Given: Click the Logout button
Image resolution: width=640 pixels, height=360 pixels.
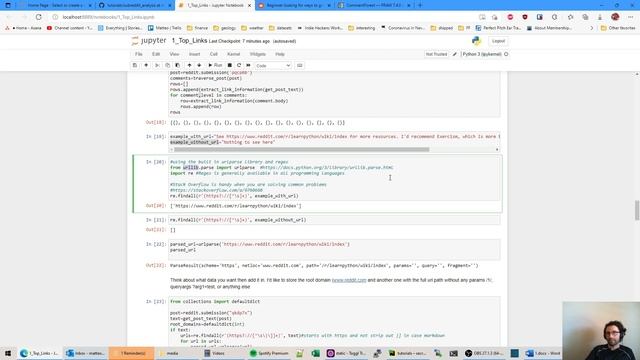Looking at the screenshot, I should 498,41.
